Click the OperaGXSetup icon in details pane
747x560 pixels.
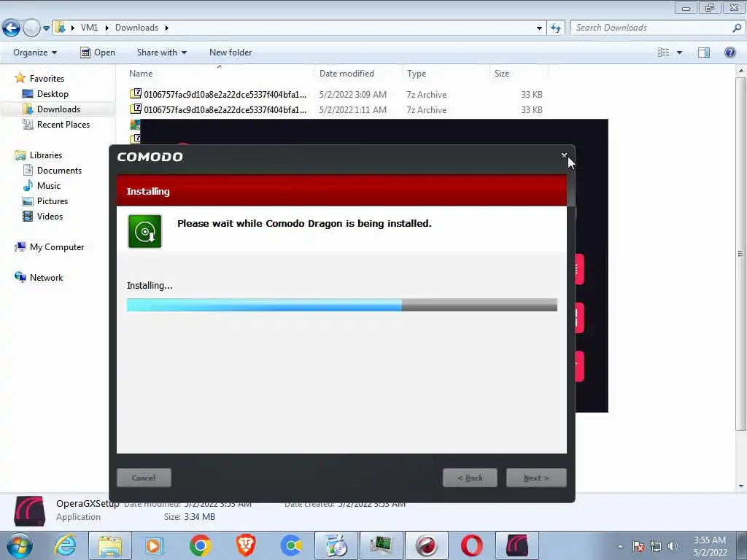coord(29,511)
